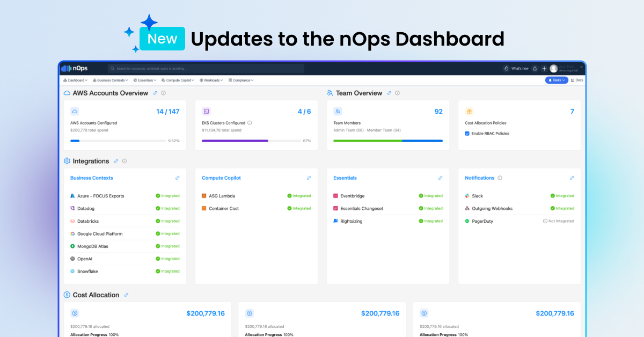Expand the Dashboard menu
Screen dimensions: 644x337
[x=75, y=80]
